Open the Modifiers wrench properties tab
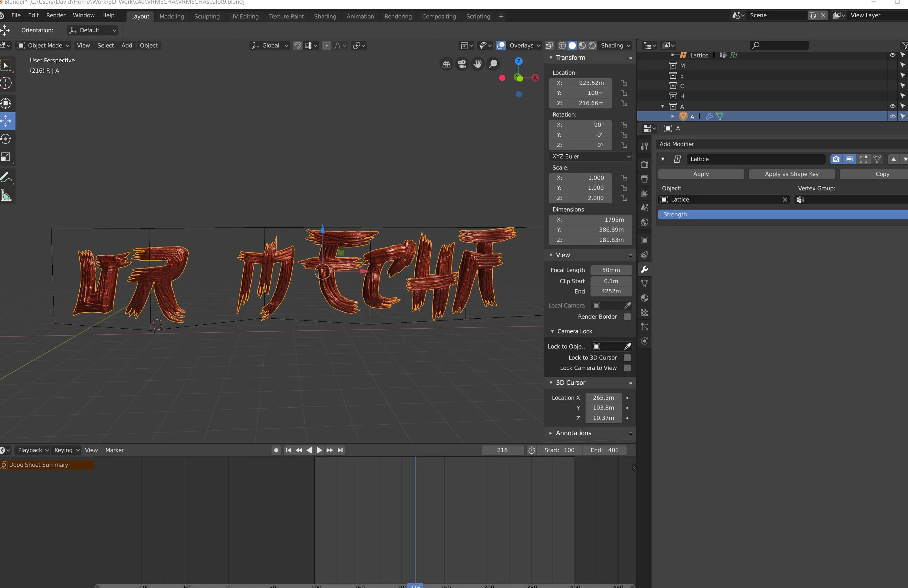Screen dimensions: 908x588 645,269
